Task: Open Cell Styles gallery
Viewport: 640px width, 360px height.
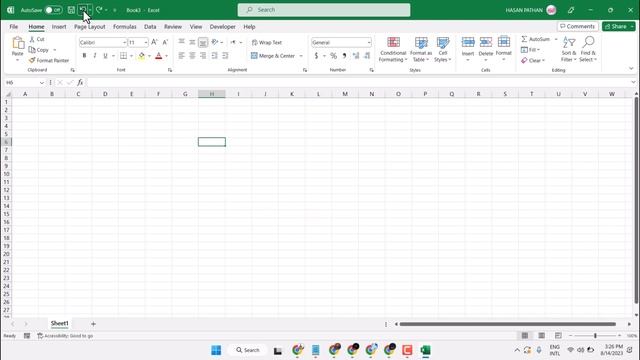Action: (x=442, y=49)
